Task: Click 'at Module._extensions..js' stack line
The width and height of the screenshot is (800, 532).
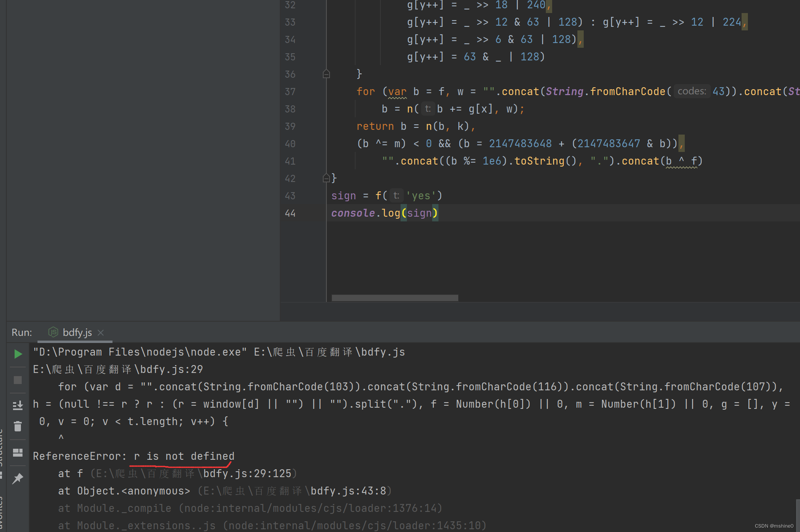Action: 272,526
